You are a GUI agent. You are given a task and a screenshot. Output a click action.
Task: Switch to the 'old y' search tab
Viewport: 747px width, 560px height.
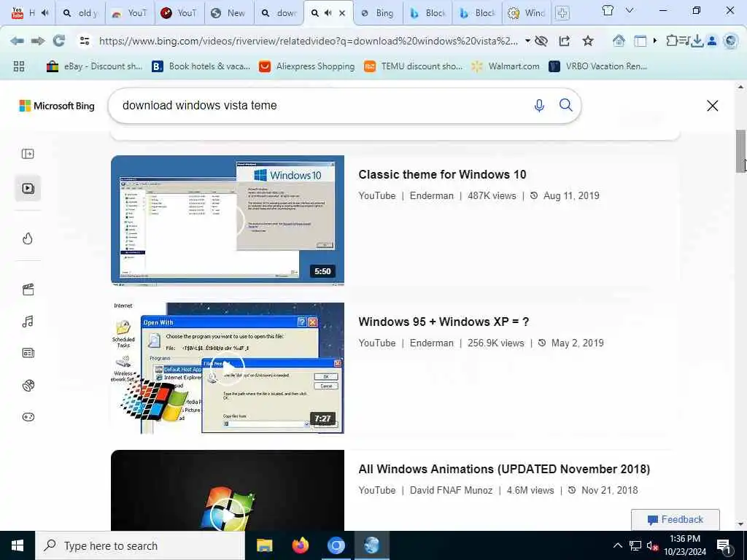click(80, 13)
